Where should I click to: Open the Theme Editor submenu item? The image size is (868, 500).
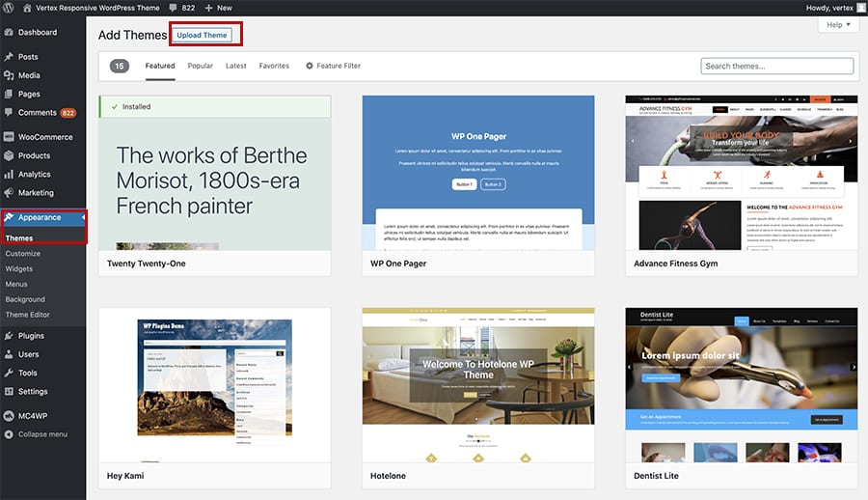[x=27, y=315]
